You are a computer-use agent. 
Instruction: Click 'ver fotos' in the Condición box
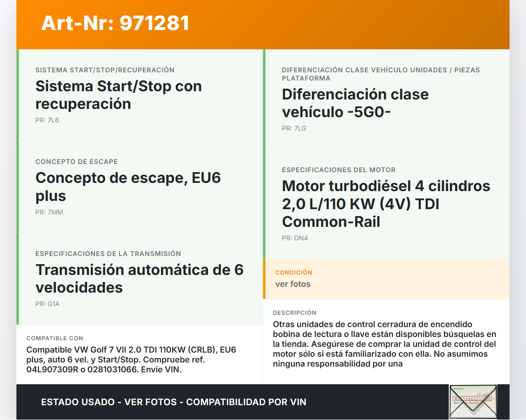293,284
